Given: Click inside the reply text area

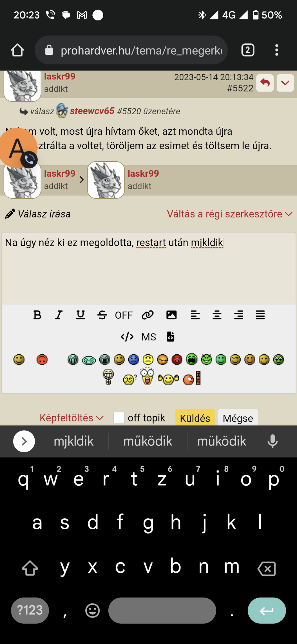Looking at the screenshot, I should coord(149,268).
